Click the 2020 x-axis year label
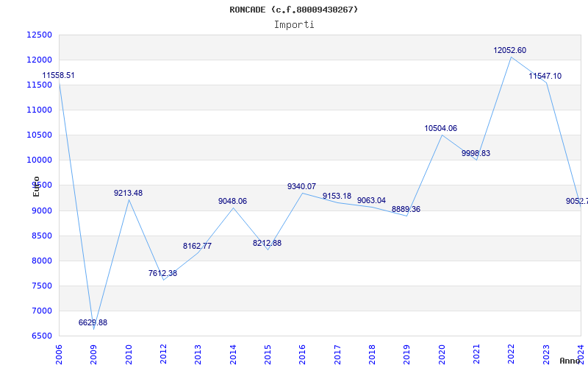The image size is (588, 368). coord(442,355)
